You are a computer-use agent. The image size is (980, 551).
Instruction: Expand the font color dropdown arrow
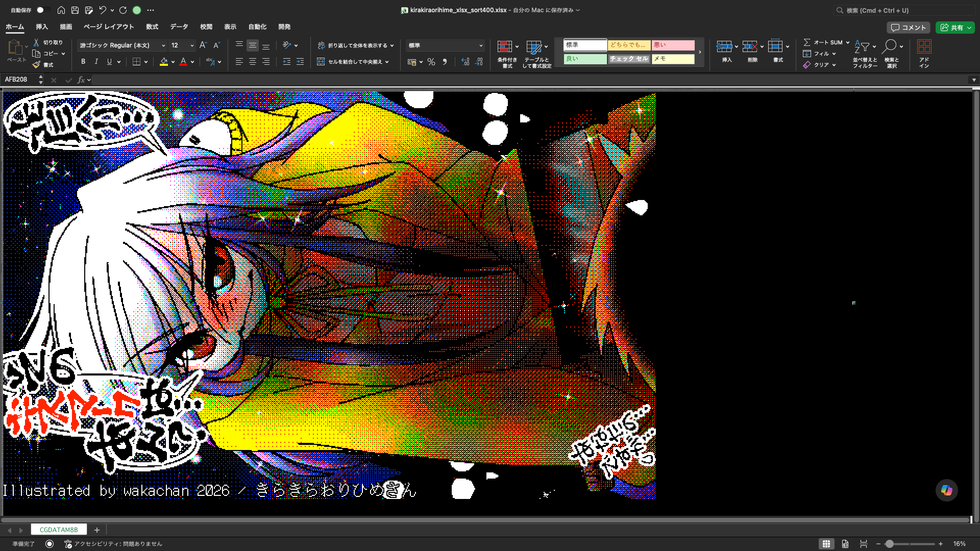pyautogui.click(x=192, y=62)
